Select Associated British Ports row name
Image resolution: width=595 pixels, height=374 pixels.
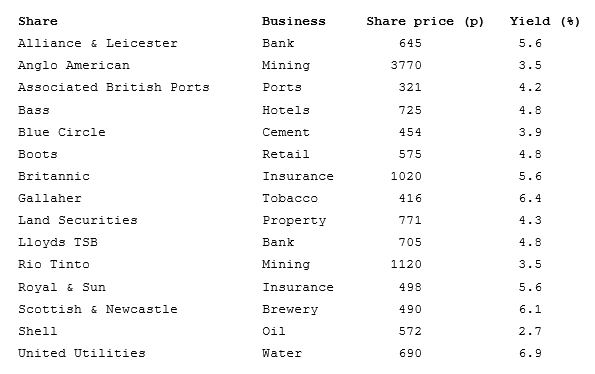click(x=113, y=87)
